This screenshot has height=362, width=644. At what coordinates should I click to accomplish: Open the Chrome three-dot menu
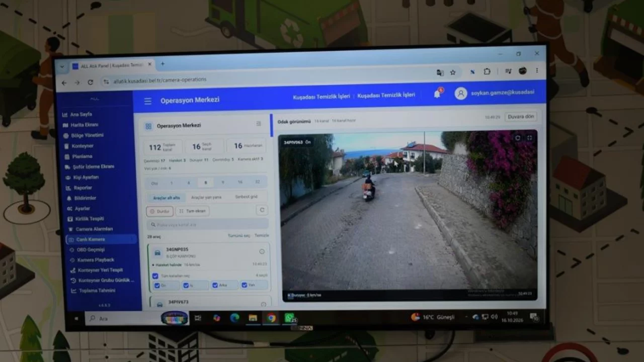coord(537,70)
